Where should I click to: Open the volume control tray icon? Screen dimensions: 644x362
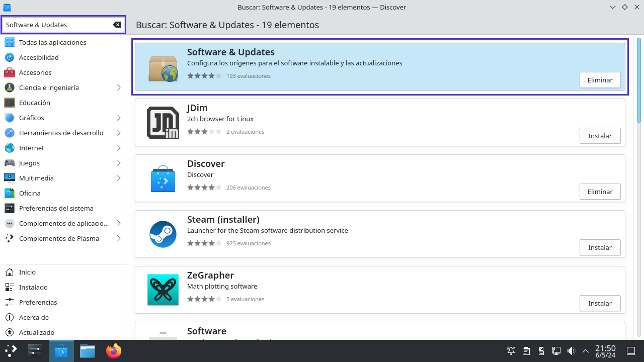571,351
